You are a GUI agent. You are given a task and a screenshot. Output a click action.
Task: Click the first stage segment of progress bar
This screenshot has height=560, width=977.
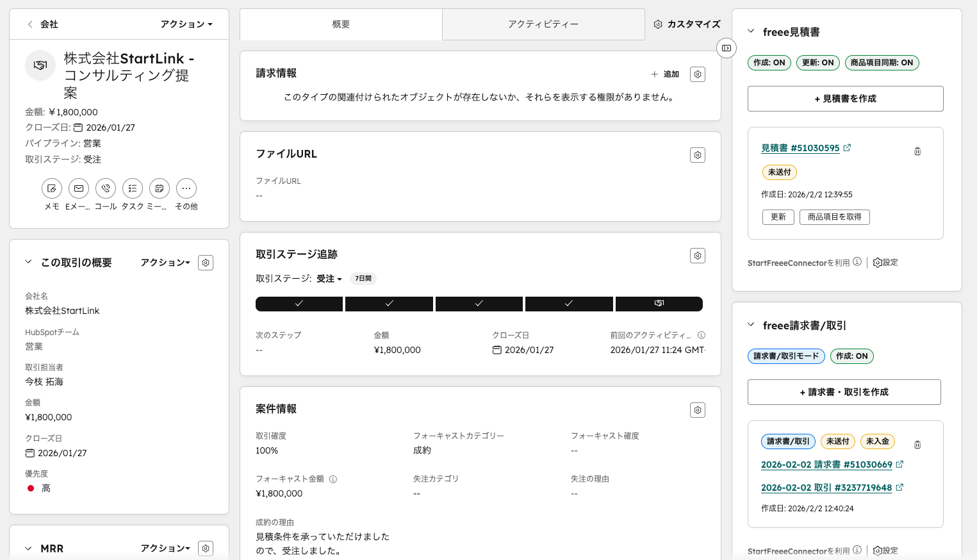[299, 304]
